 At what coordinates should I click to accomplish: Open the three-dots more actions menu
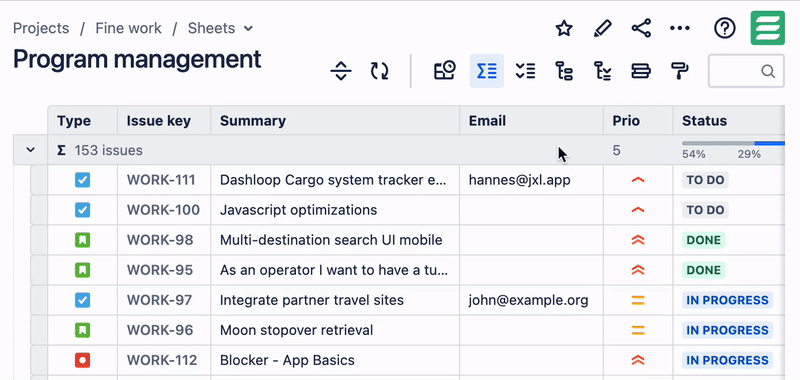(680, 28)
